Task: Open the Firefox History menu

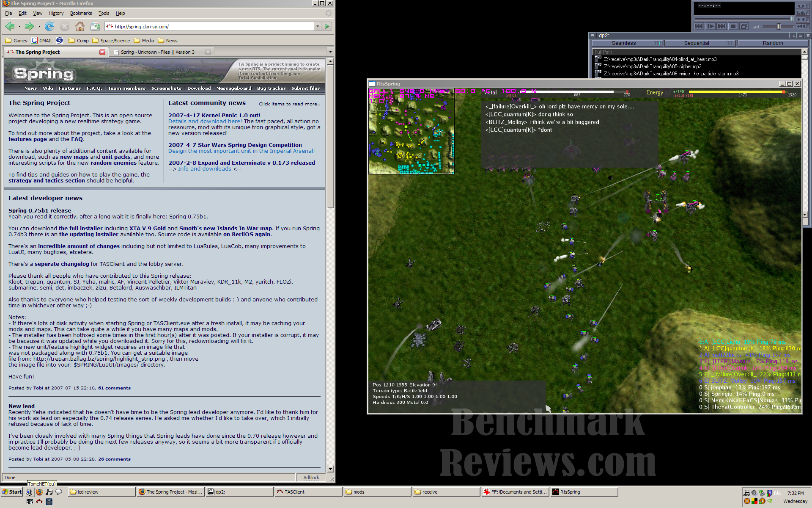Action: [56, 13]
